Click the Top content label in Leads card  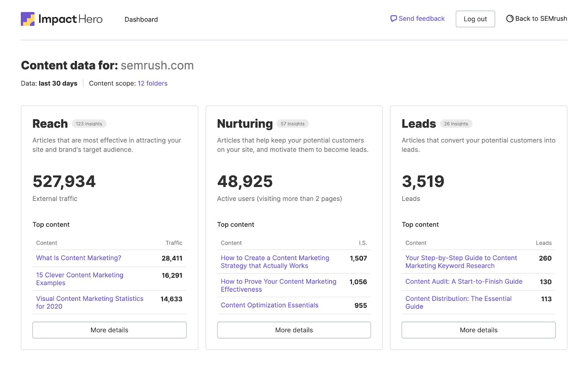click(420, 225)
